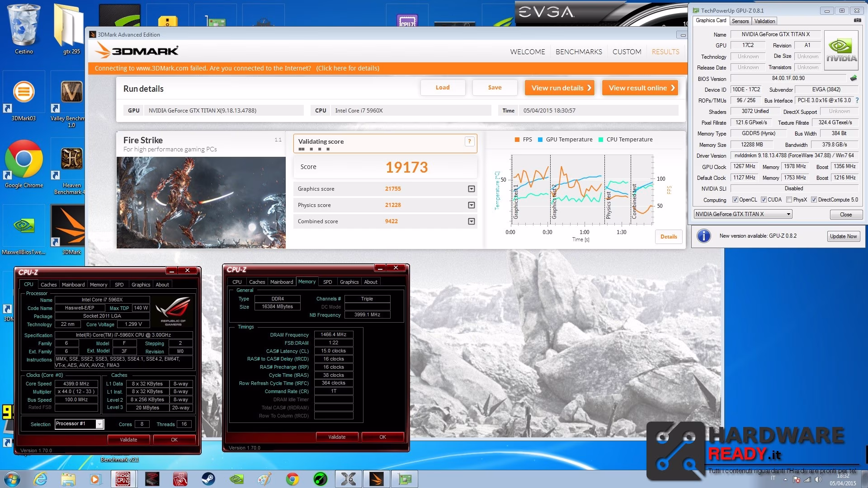Click Update Now in GPU-Z
Image resolution: width=868 pixels, height=488 pixels.
pyautogui.click(x=843, y=236)
